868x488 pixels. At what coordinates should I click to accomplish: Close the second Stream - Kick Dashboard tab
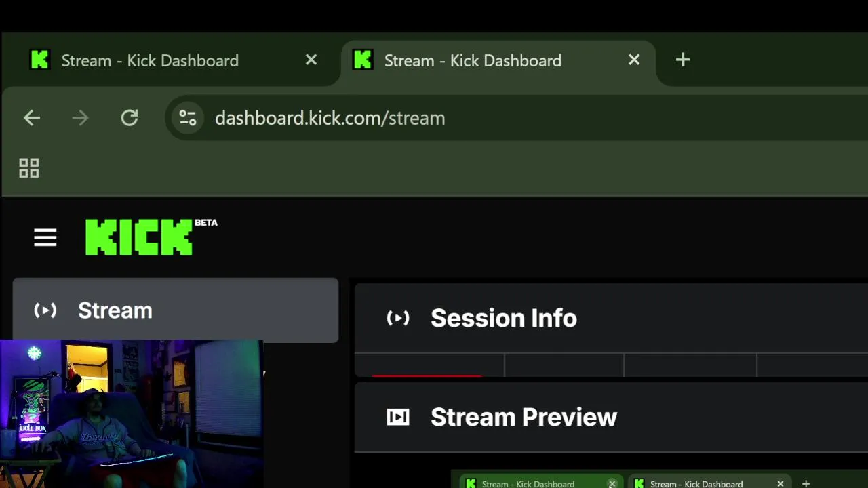pyautogui.click(x=634, y=60)
